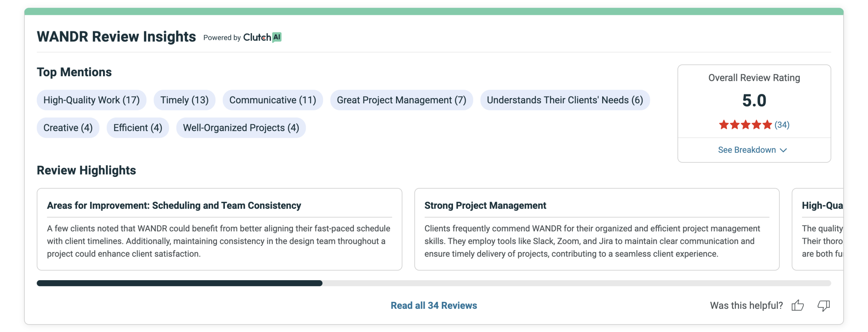Click the Clutch AI logo badge
This screenshot has height=332, width=868.
pos(262,37)
